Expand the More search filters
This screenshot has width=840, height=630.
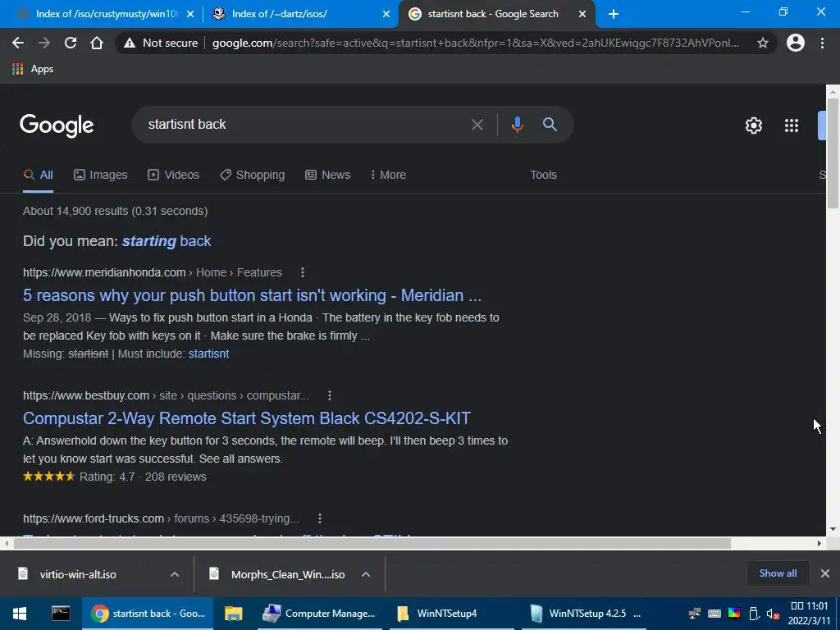click(388, 175)
